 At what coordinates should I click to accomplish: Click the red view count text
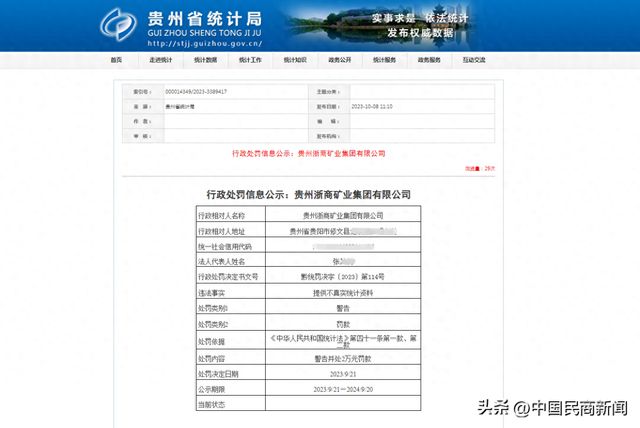(x=480, y=168)
